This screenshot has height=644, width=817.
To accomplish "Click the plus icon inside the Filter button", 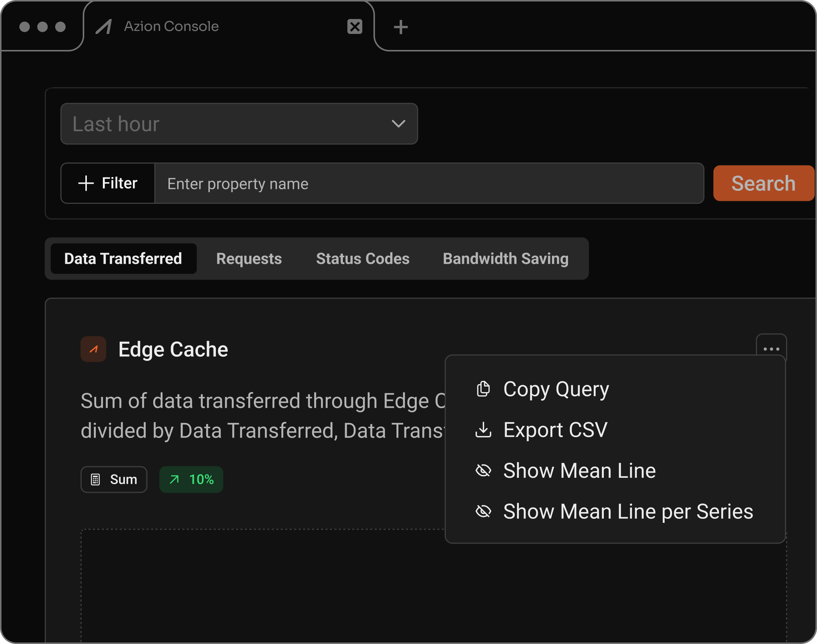I will point(86,183).
